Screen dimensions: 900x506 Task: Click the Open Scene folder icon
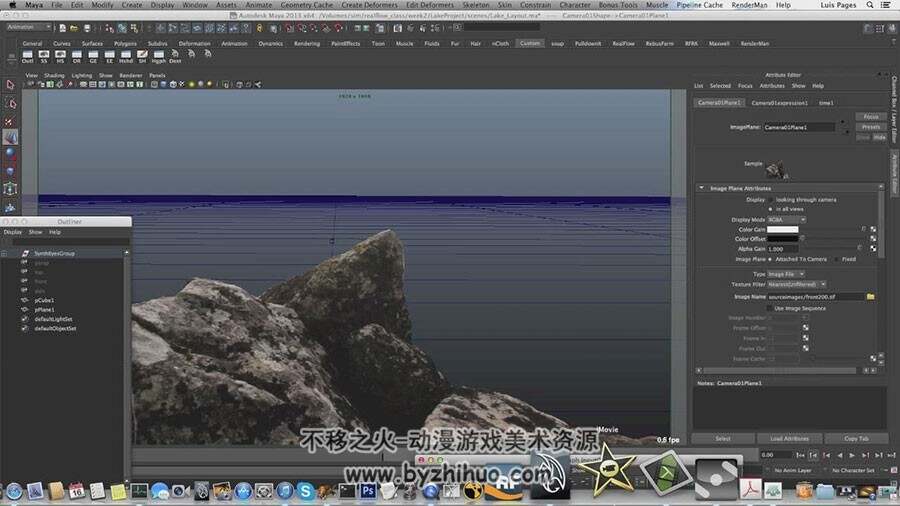tap(74, 28)
